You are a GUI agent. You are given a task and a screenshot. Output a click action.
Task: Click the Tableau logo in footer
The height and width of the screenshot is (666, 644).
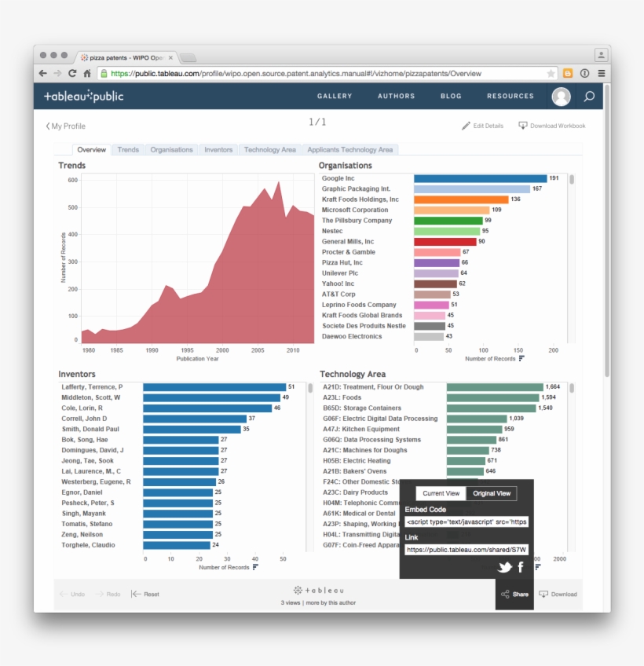click(318, 591)
